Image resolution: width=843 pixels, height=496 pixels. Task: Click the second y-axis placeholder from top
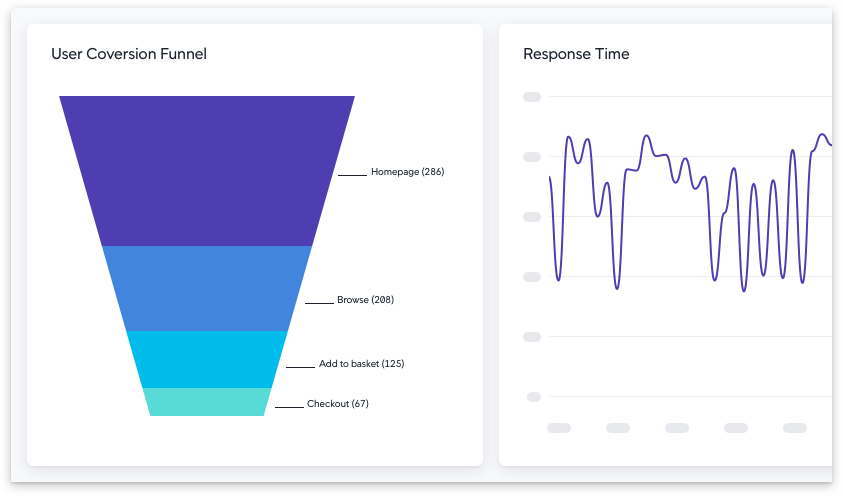coord(532,157)
